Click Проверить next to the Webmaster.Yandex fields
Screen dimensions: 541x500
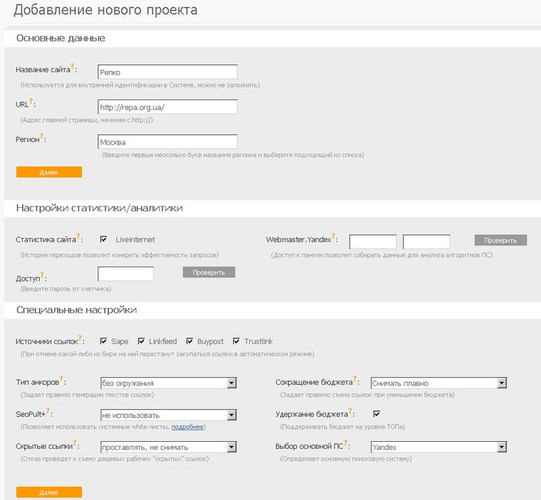tap(501, 241)
